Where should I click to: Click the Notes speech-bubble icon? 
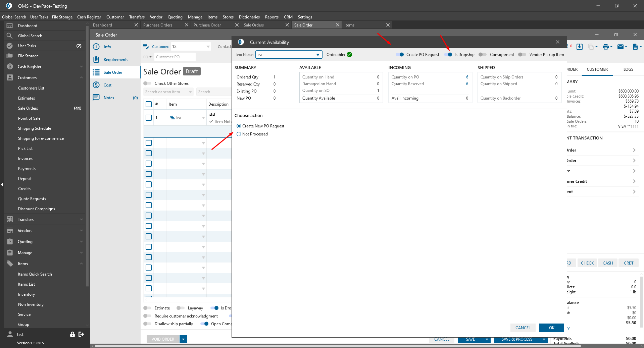pyautogui.click(x=96, y=98)
